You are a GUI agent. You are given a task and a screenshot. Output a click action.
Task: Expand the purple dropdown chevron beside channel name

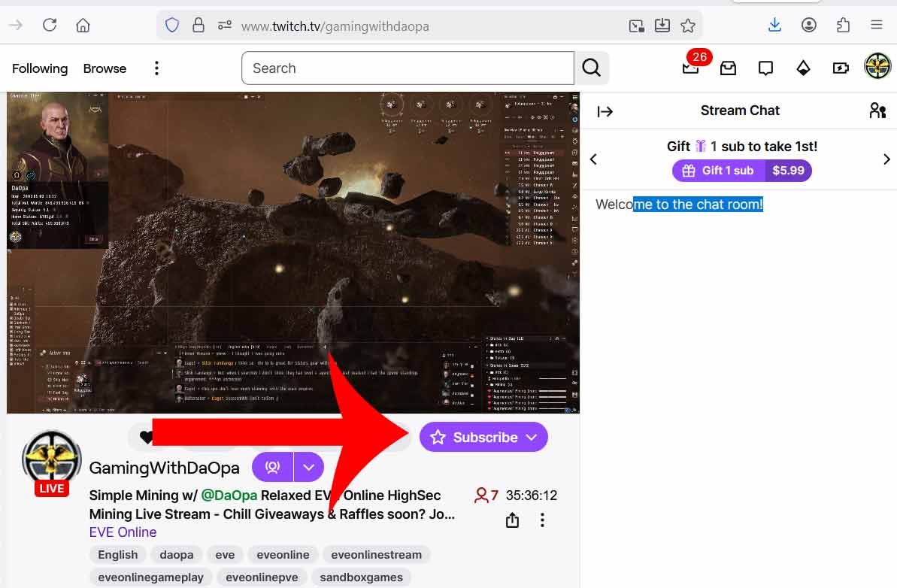[309, 467]
